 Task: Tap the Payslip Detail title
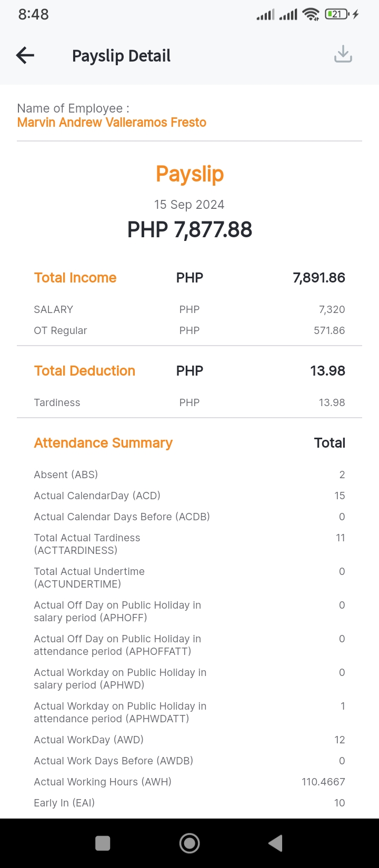coord(121,56)
